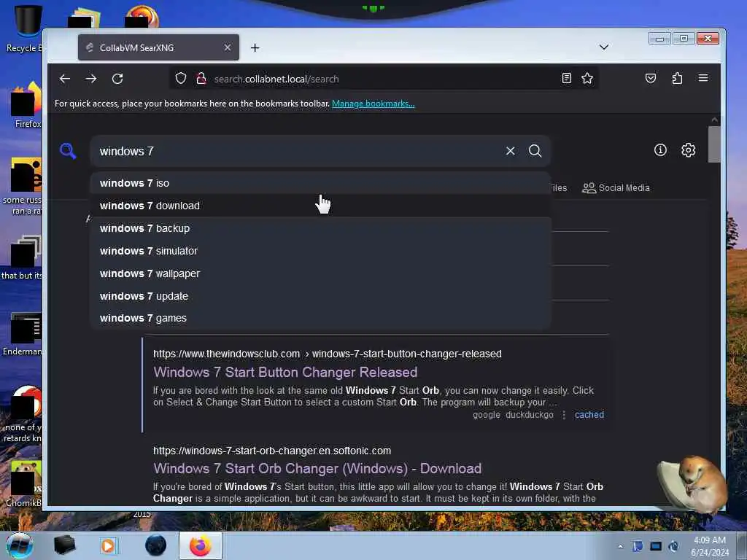The width and height of the screenshot is (747, 560).
Task: Show hidden tray icons arrow
Action: [620, 547]
